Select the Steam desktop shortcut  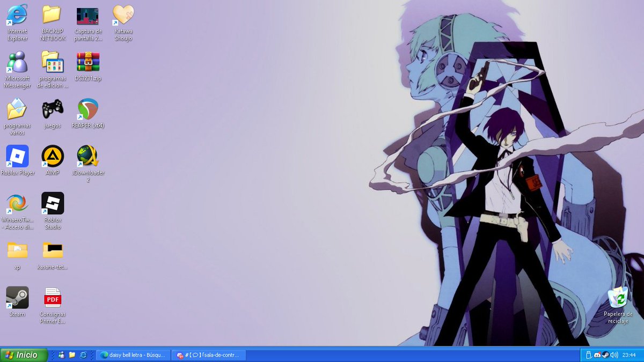tap(17, 302)
